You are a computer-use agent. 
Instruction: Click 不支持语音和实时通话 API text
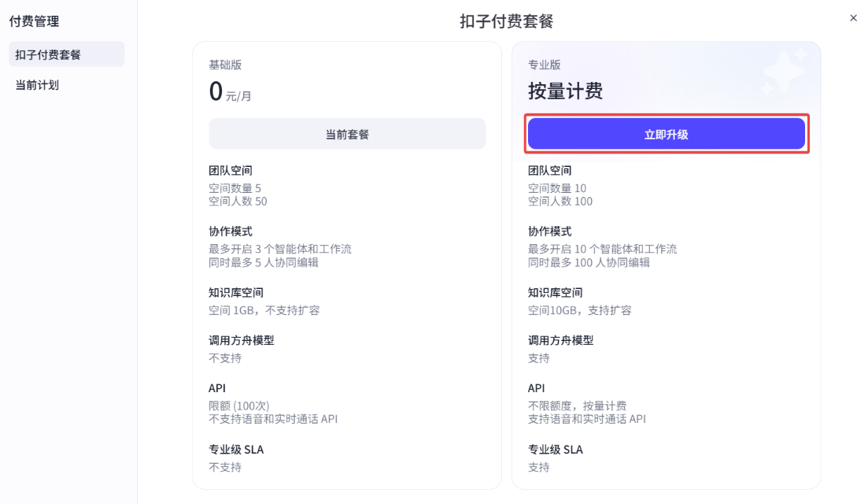coord(273,419)
